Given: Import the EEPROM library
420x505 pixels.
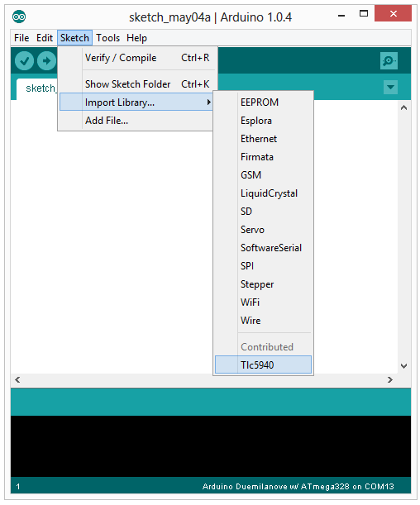Looking at the screenshot, I should tap(263, 102).
